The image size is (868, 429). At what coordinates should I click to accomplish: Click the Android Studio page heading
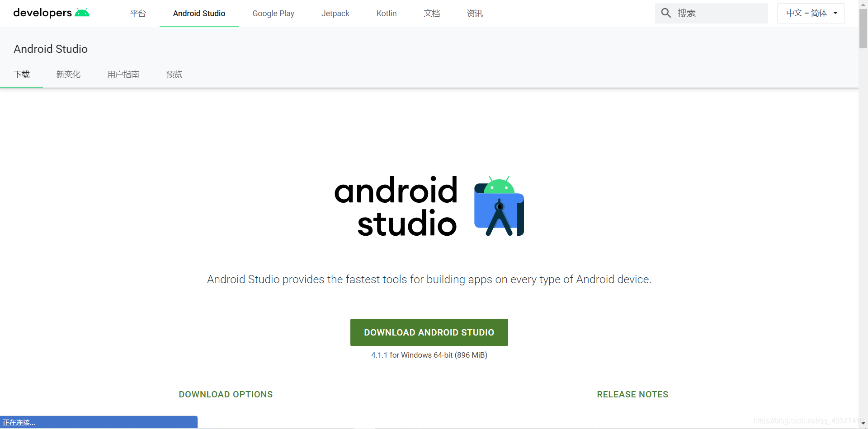click(51, 49)
